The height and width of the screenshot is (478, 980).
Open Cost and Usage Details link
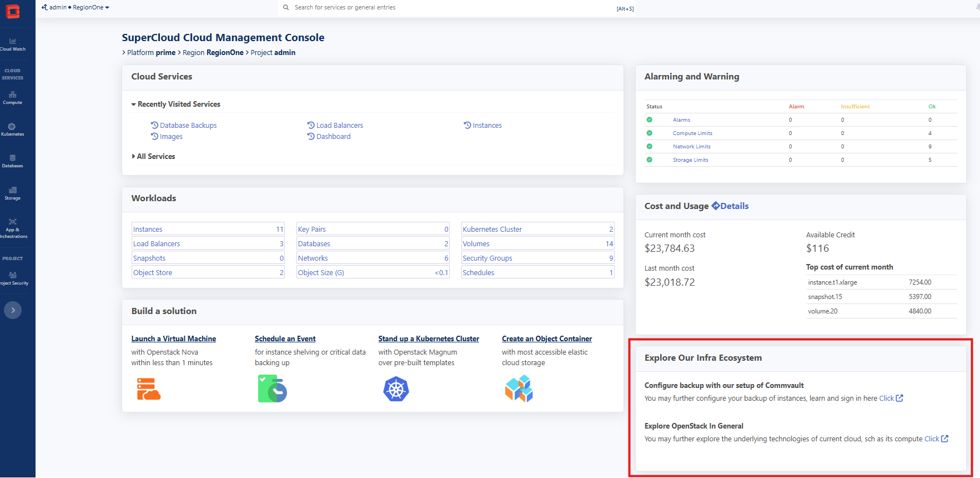730,206
